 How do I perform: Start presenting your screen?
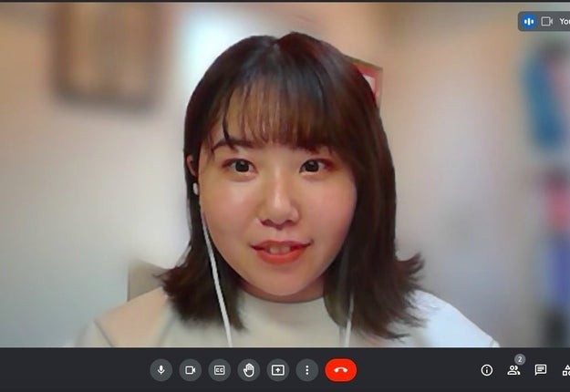[x=278, y=370]
